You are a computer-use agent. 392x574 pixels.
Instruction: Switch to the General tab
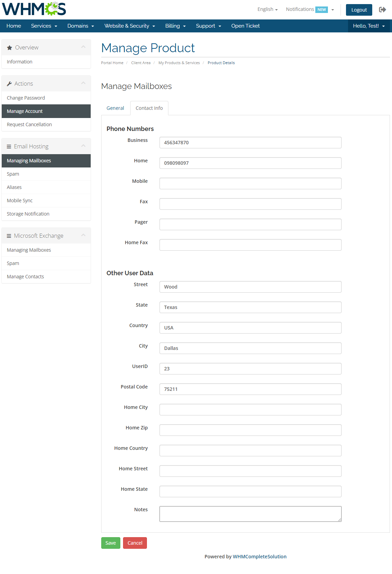pos(115,108)
